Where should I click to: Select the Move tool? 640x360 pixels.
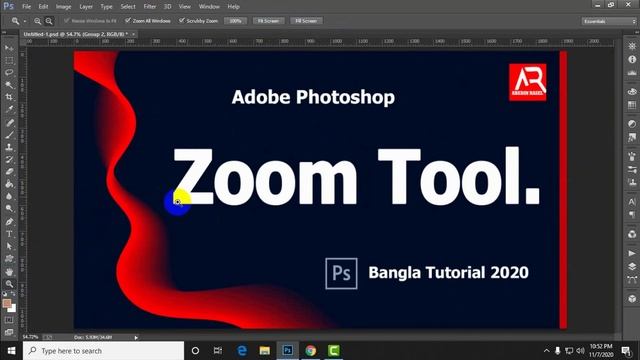pyautogui.click(x=9, y=48)
